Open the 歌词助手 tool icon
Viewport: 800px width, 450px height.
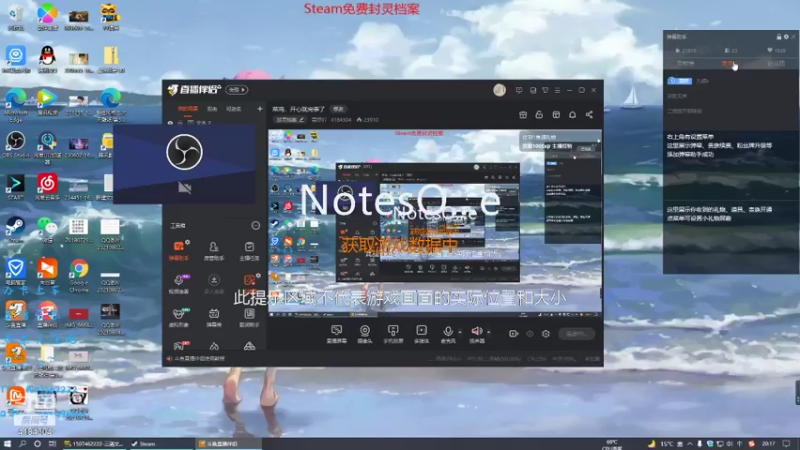249,317
